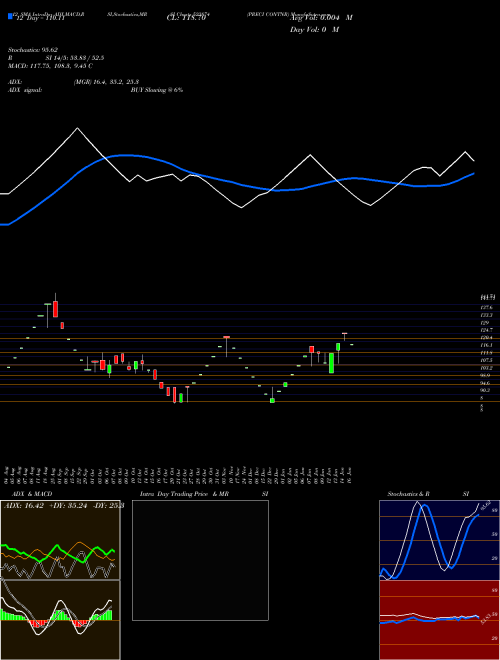Click the 120.4 price level label
Image resolution: width=500 pixels, height=660 pixels.
[x=487, y=338]
